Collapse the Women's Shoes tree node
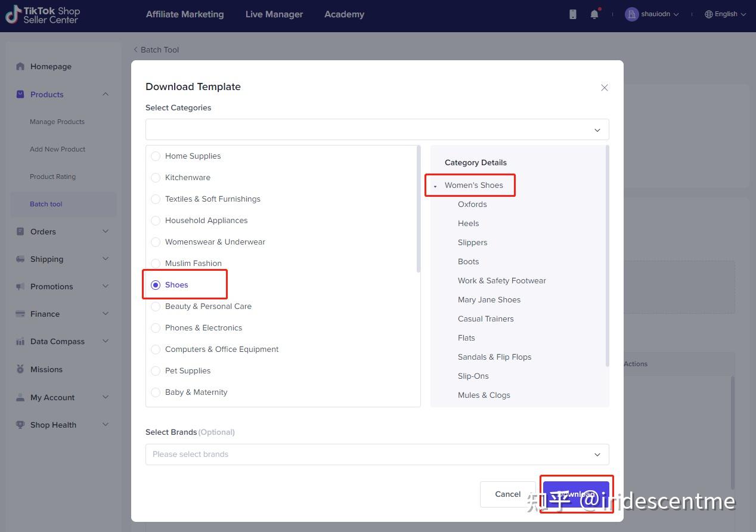This screenshot has width=756, height=532. 435,186
